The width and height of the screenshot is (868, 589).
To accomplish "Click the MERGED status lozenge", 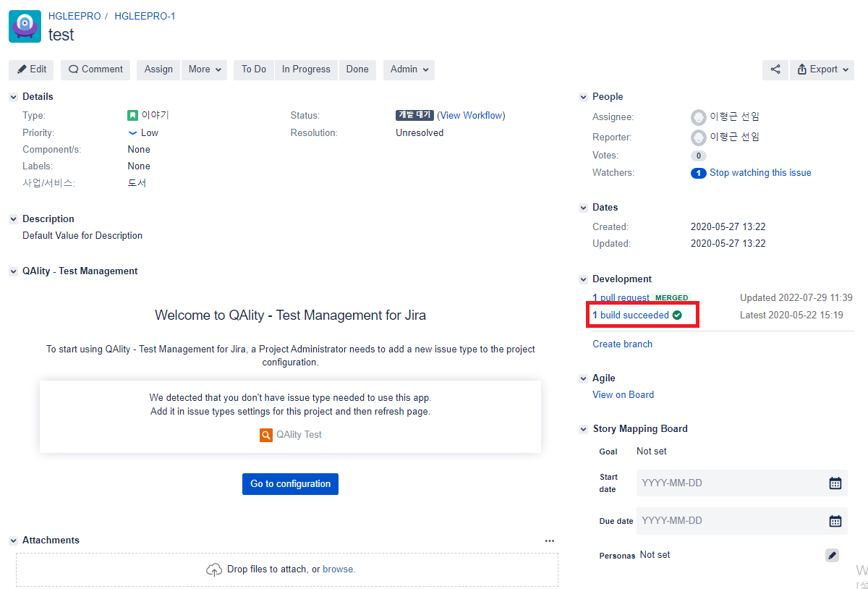I will [672, 298].
